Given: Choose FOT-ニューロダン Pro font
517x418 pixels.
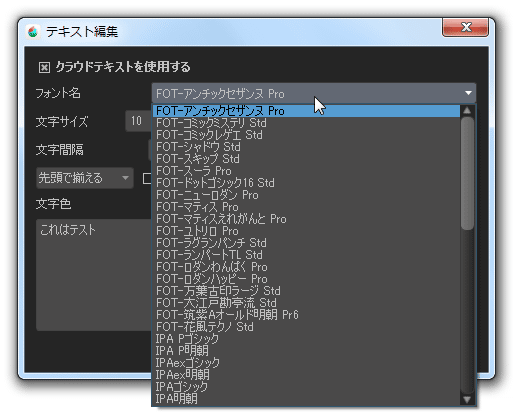Looking at the screenshot, I should pos(306,195).
